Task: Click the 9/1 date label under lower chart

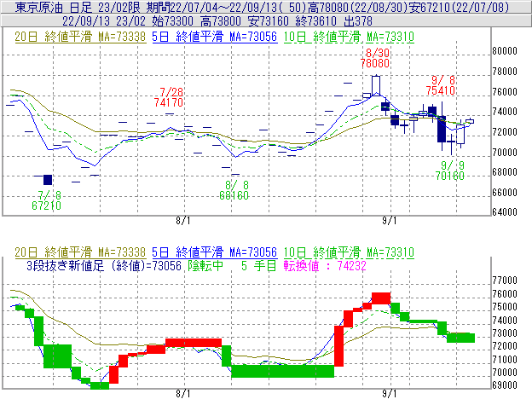Action: tap(390, 394)
